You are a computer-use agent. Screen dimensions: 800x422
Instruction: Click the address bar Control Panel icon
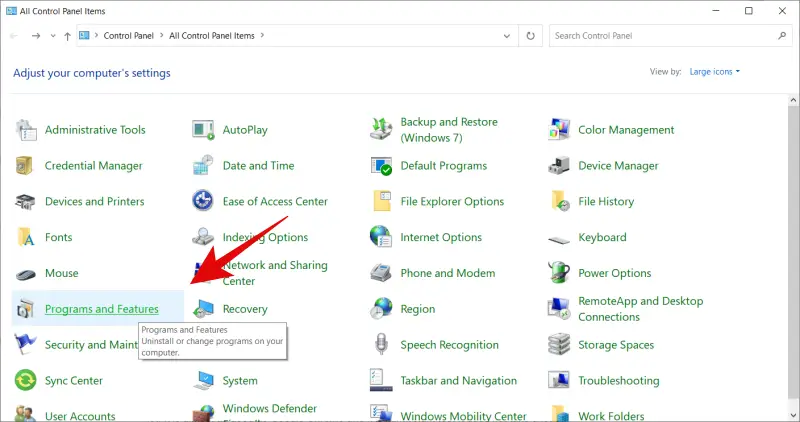click(x=85, y=35)
